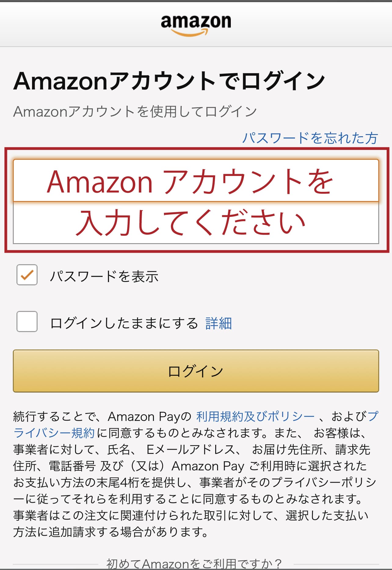Enable the ログインしたままにする checkbox
The height and width of the screenshot is (570, 392).
[27, 322]
